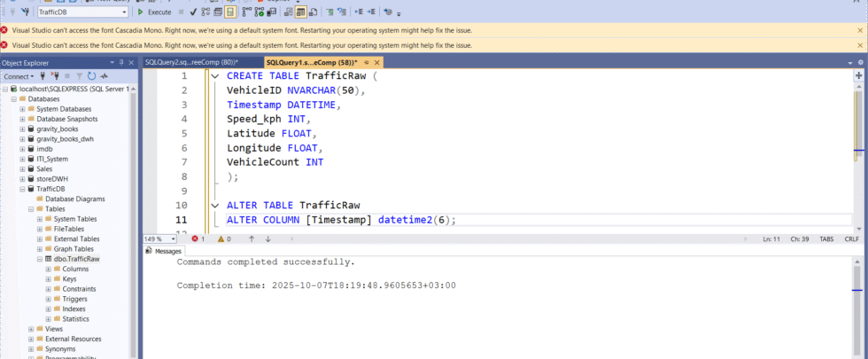Click the Display Estimated Execution Plan icon
Screen dimensions: 868x359
[206, 12]
